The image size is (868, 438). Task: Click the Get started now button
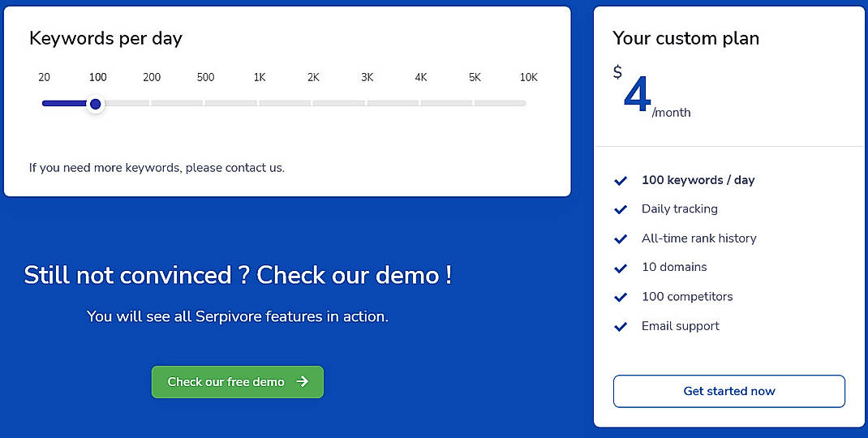tap(729, 391)
